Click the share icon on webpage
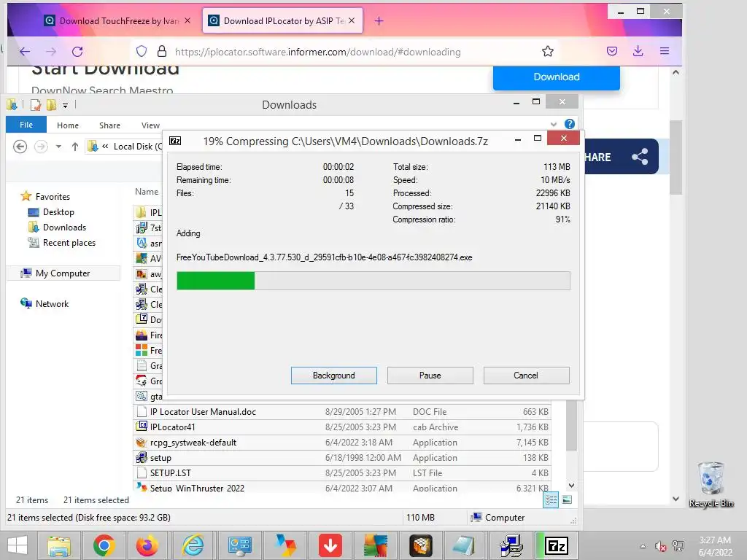747x560 pixels. (x=639, y=157)
